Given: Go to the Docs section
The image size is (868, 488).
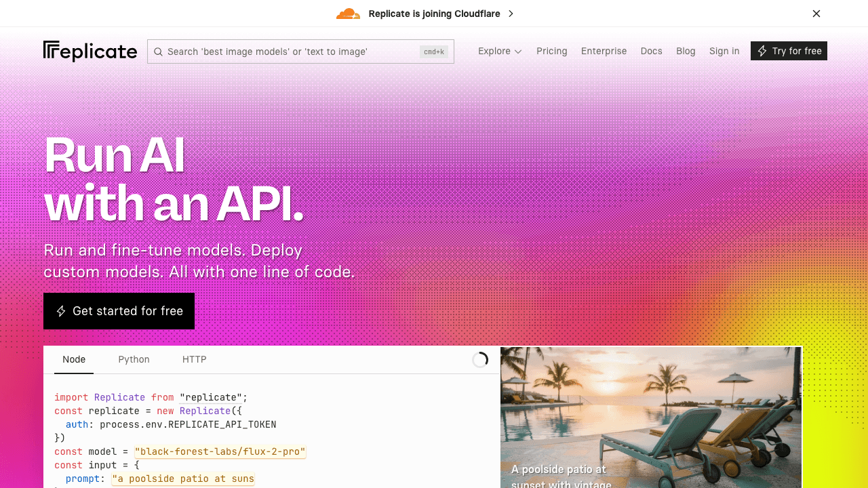Looking at the screenshot, I should (651, 51).
